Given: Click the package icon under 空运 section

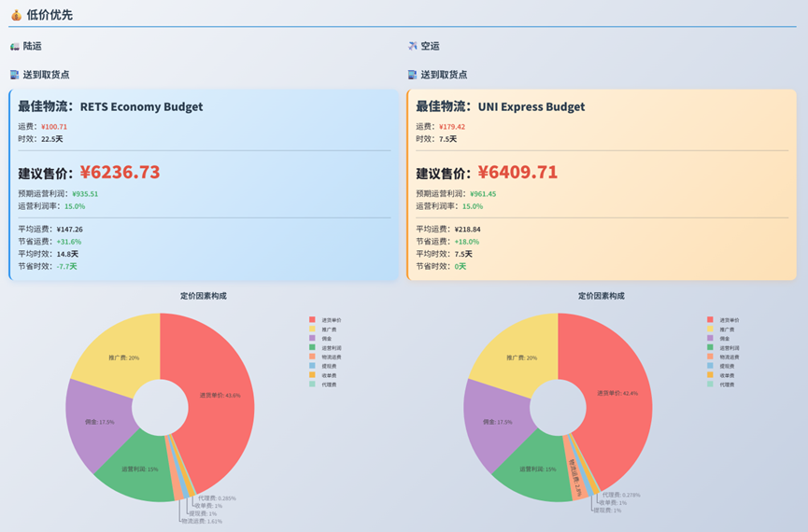Looking at the screenshot, I should tap(413, 75).
